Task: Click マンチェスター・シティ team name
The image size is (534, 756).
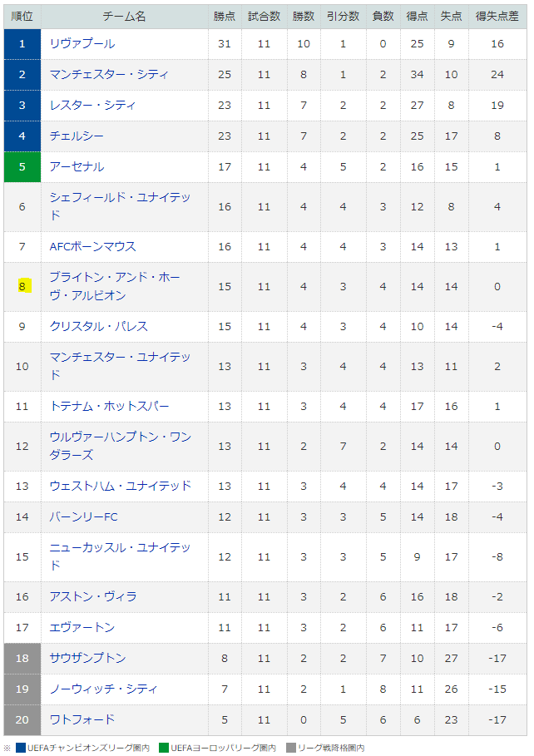Action: click(109, 75)
